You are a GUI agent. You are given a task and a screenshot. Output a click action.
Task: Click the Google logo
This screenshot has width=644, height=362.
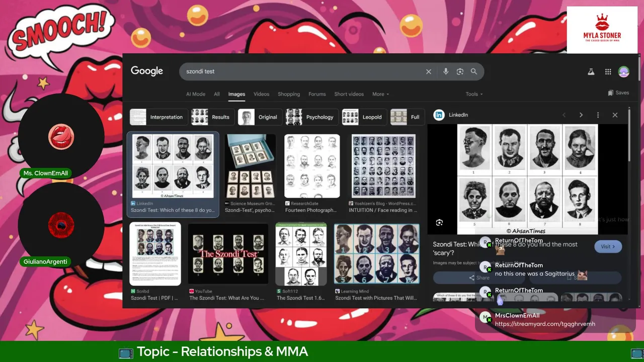(147, 71)
